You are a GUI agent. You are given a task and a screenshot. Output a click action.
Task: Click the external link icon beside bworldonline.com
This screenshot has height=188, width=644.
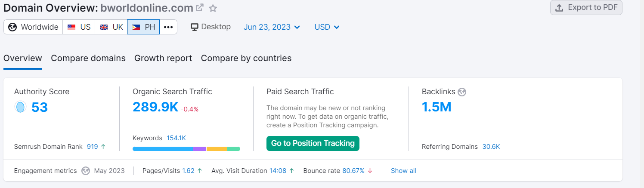point(200,8)
